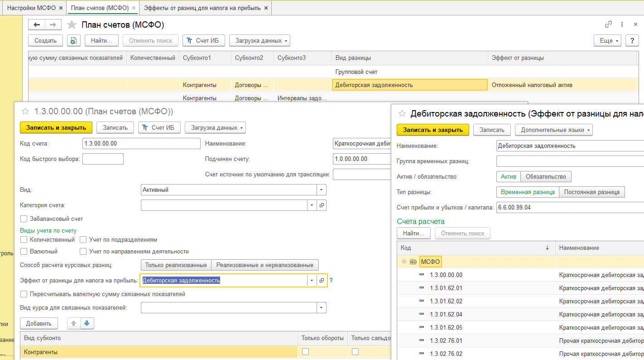The width and height of the screenshot is (644, 360).
Task: Expand Категория счета dropdown arrow
Action: [x=312, y=205]
